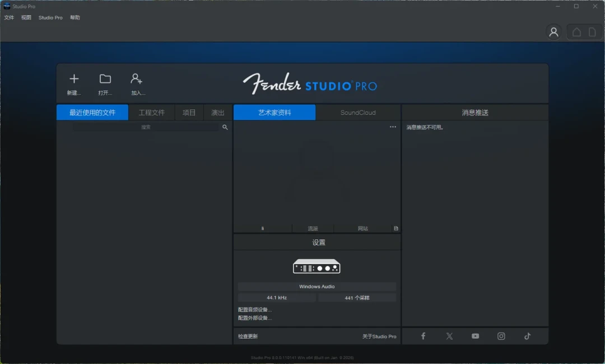The image size is (605, 364).
Task: Click the Studio Pro app icon in title bar
Action: (7, 6)
